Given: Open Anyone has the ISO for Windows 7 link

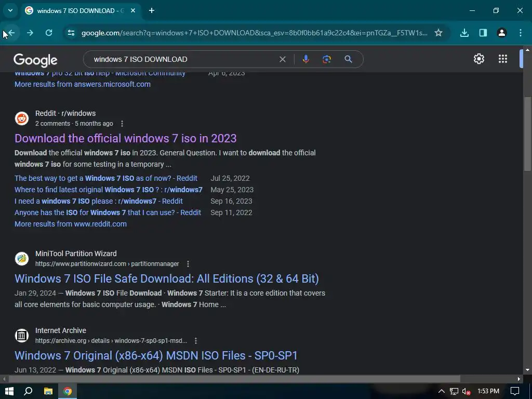Looking at the screenshot, I should pyautogui.click(x=108, y=212).
